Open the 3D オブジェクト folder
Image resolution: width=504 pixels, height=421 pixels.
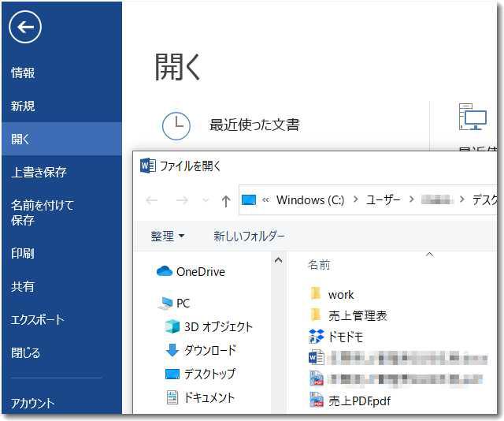point(218,326)
